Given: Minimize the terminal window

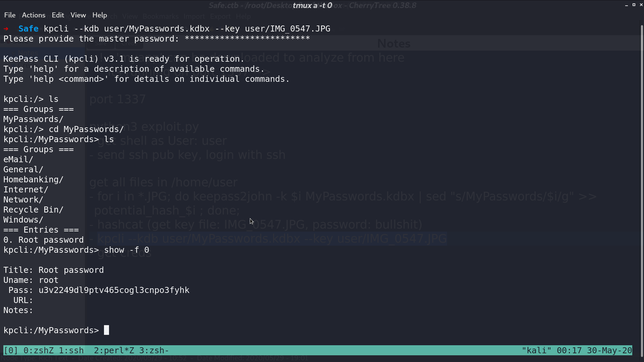Looking at the screenshot, I should click(626, 5).
